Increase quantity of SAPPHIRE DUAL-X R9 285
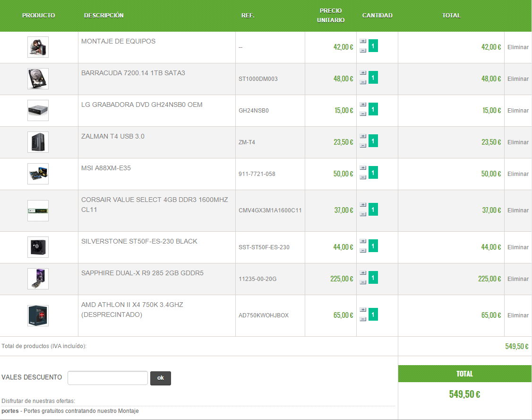532x420 pixels. [x=363, y=273]
